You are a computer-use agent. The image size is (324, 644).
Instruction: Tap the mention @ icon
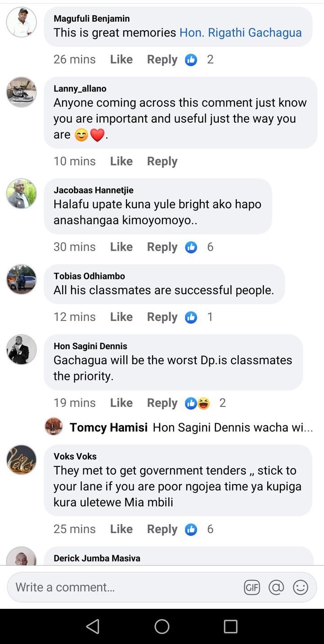point(276,587)
